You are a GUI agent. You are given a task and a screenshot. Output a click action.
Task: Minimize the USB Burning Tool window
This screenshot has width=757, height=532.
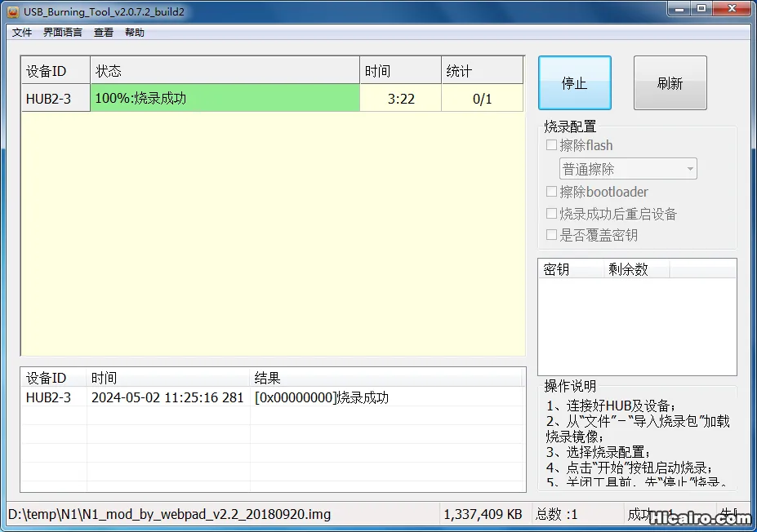point(679,9)
